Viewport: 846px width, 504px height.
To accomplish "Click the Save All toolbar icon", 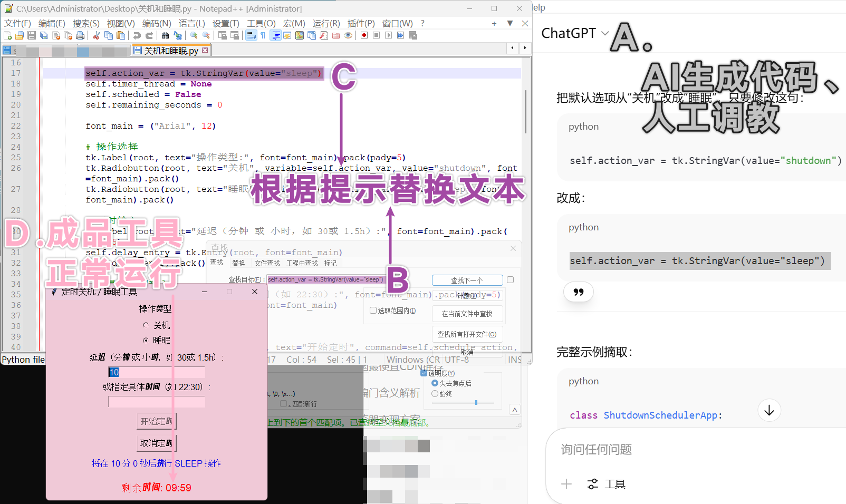I will [x=44, y=35].
